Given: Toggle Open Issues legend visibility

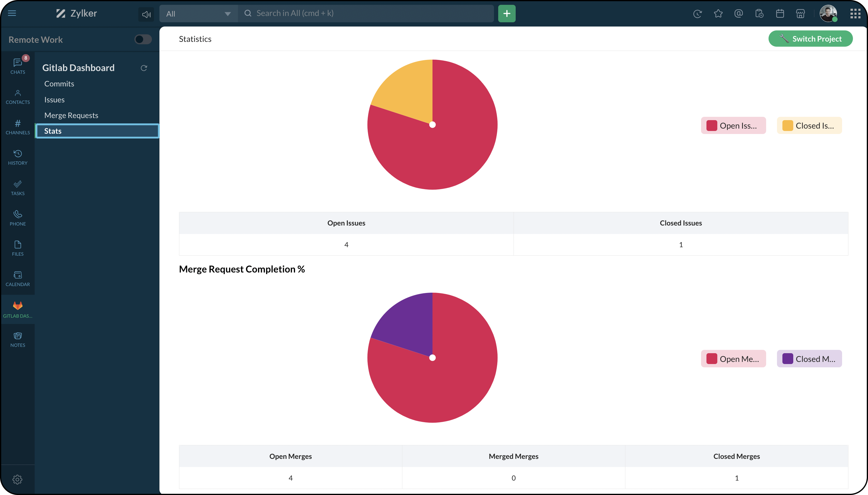Looking at the screenshot, I should pos(733,126).
